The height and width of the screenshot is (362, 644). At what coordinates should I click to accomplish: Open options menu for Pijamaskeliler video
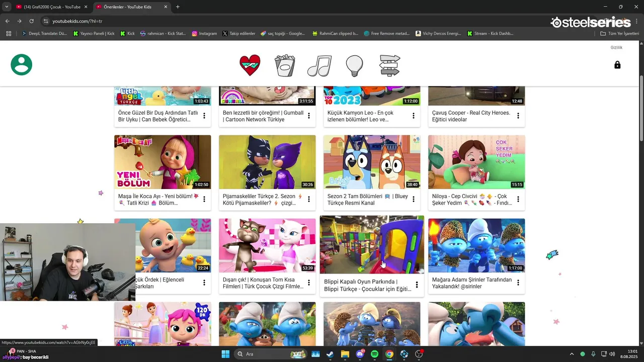[x=309, y=200]
